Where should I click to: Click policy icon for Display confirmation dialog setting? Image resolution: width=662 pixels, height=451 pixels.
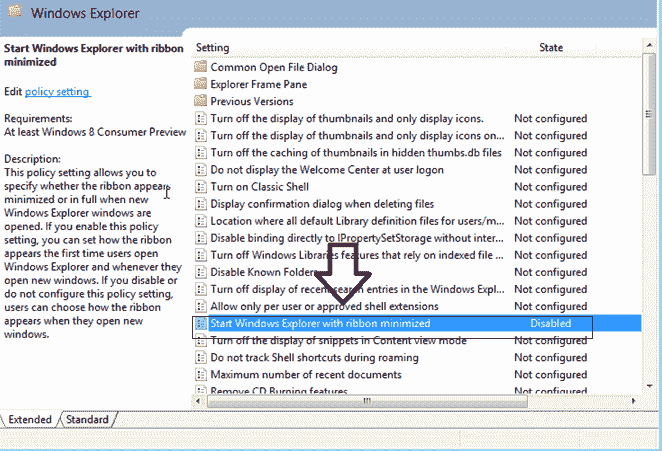coord(201,204)
